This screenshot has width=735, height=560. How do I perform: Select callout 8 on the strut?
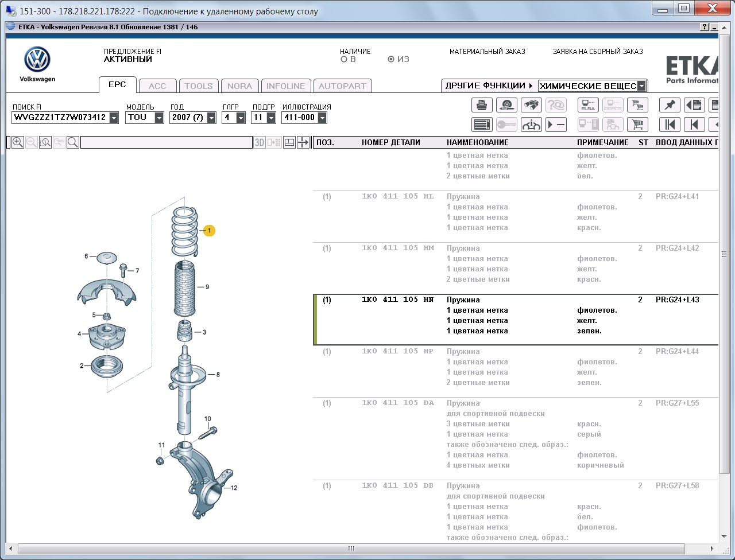218,375
